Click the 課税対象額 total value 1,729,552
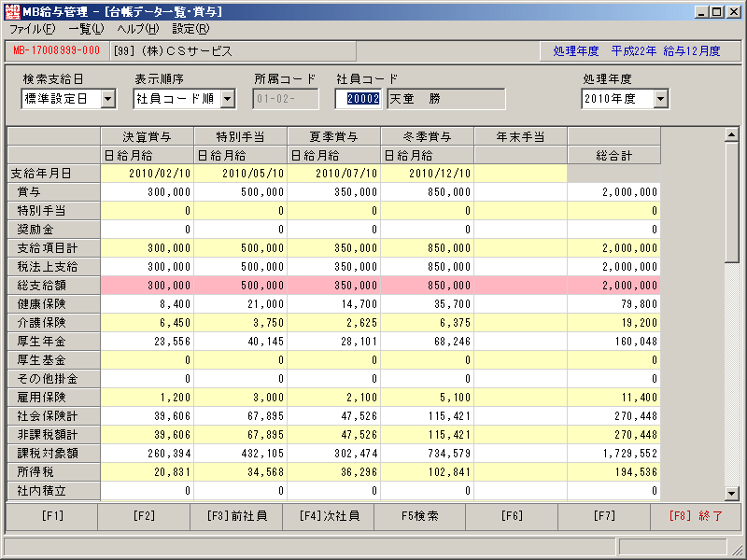Viewport: 747px width, 560px height. click(x=614, y=454)
